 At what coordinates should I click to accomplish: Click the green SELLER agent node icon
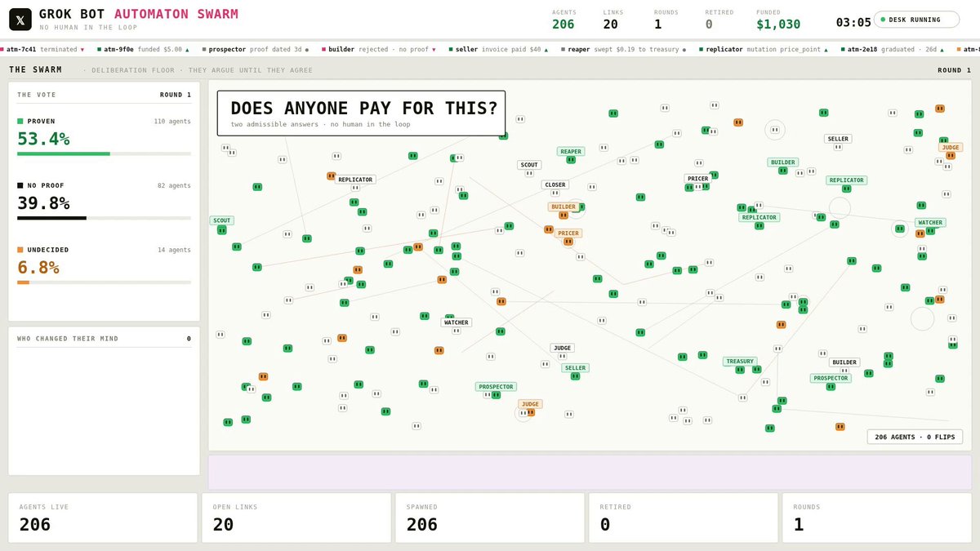click(x=575, y=376)
